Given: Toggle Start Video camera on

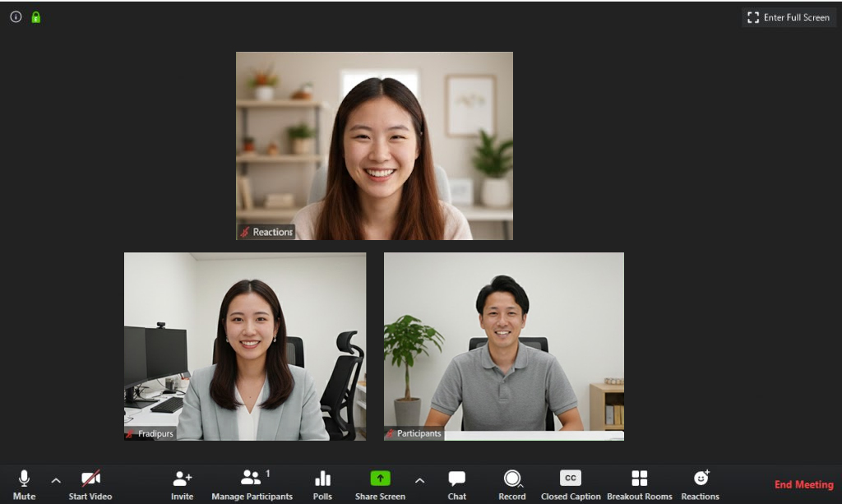Looking at the screenshot, I should pyautogui.click(x=90, y=479).
